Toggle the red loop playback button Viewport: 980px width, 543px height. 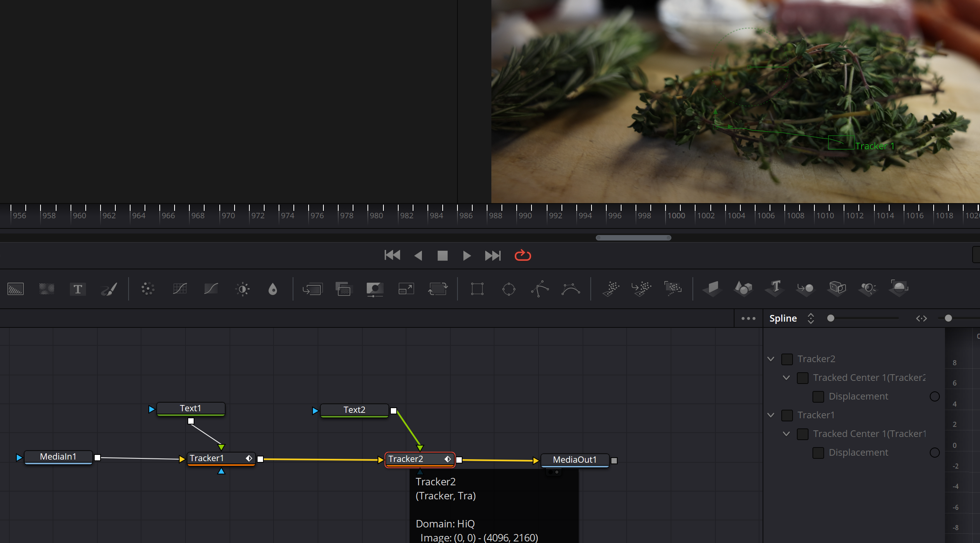523,255
